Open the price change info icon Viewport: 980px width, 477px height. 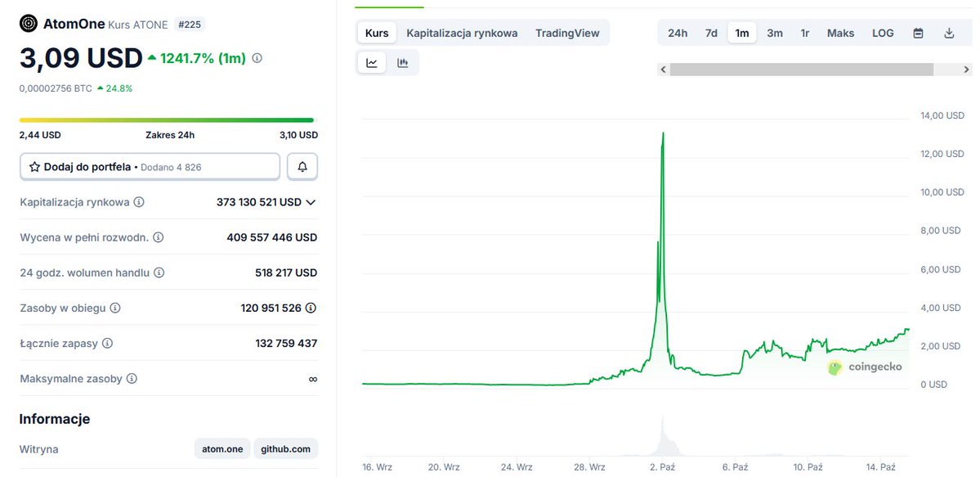(257, 58)
